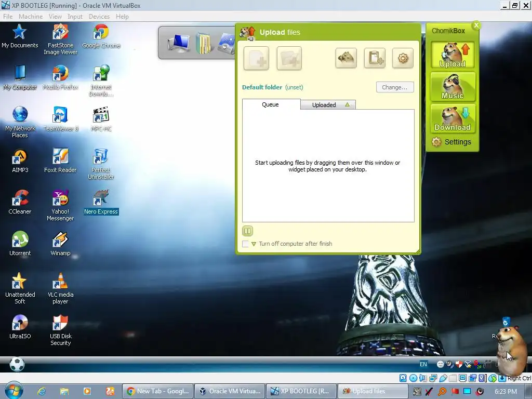Image resolution: width=532 pixels, height=399 pixels.
Task: Click the (unset) default folder text
Action: 294,87
